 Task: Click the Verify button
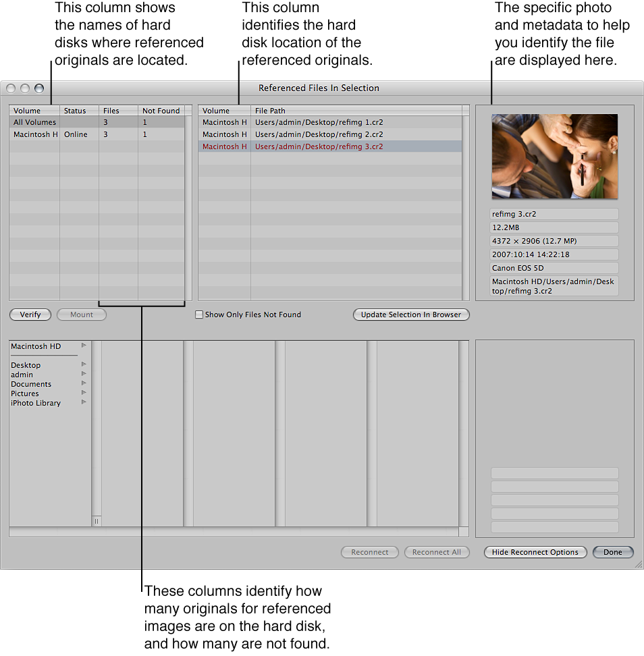(30, 314)
